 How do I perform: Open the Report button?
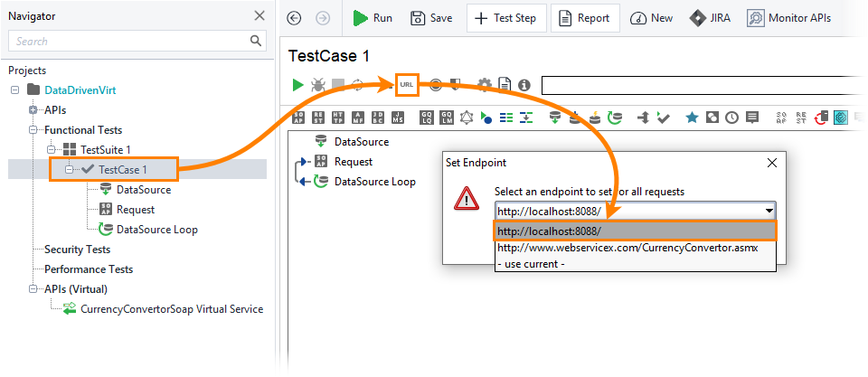click(585, 18)
